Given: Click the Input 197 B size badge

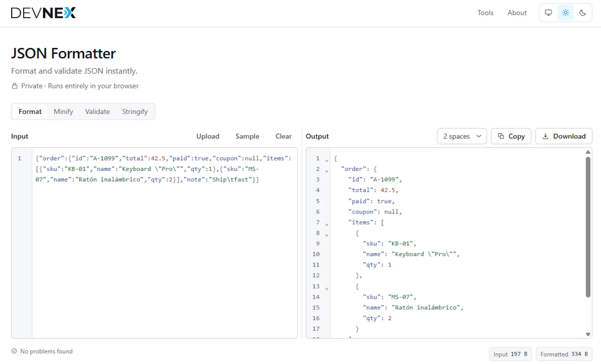Looking at the screenshot, I should [x=510, y=354].
